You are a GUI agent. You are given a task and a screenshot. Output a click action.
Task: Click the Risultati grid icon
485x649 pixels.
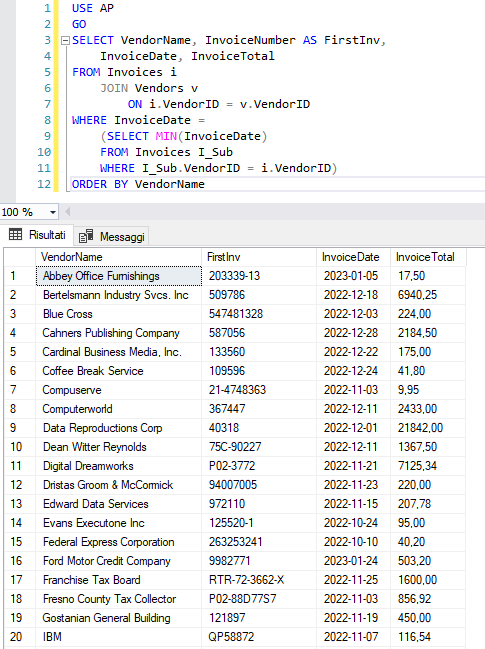tap(16, 235)
